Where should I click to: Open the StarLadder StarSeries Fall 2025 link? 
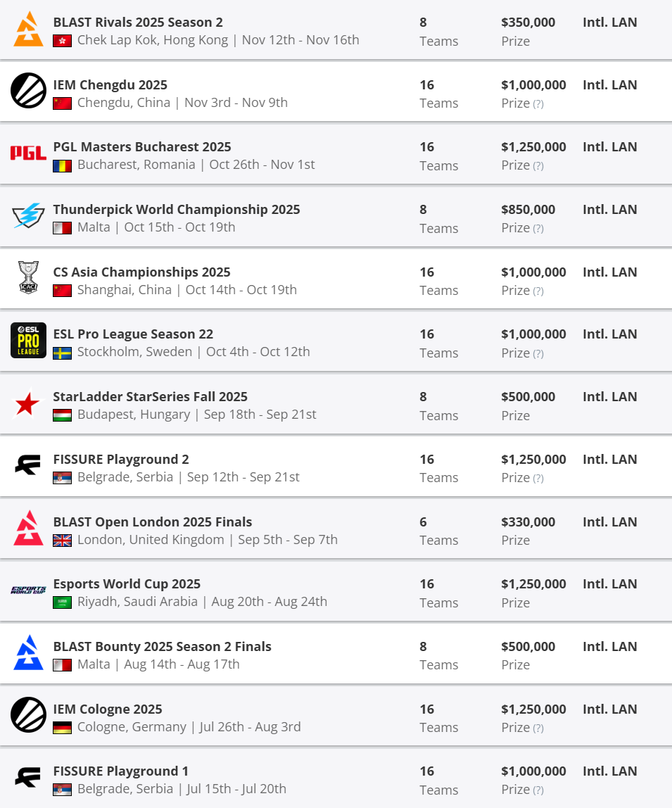tap(150, 396)
